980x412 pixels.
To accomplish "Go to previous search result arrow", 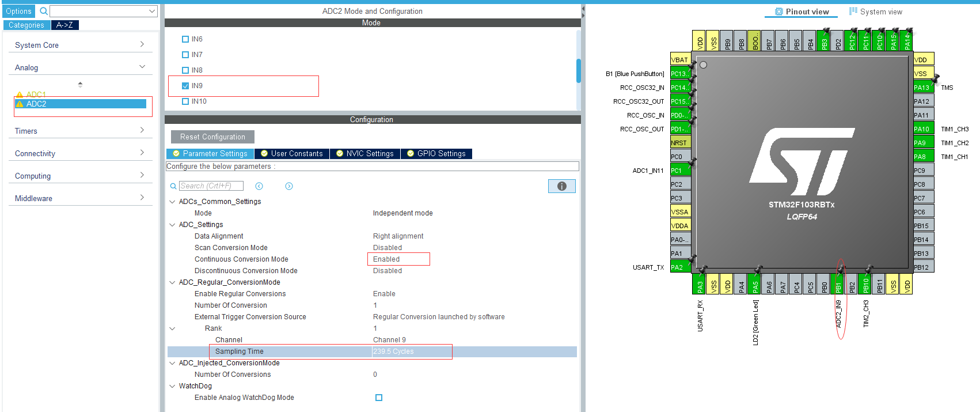I will tap(259, 186).
